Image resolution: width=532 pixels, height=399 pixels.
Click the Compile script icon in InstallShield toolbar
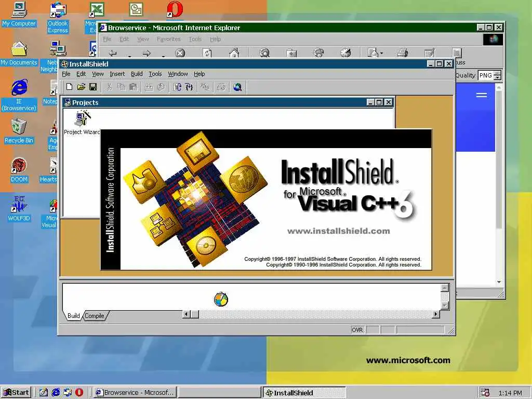point(178,87)
